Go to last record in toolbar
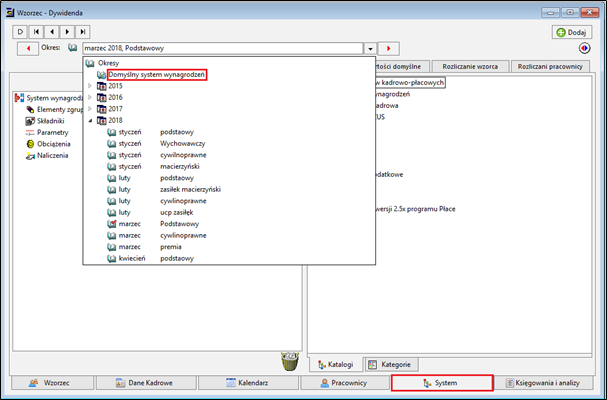607x400 pixels. [x=83, y=32]
